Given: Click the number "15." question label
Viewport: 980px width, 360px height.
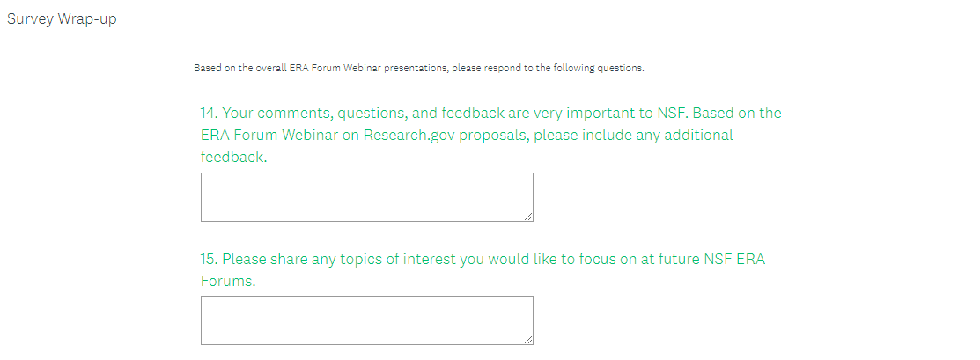Looking at the screenshot, I should (x=209, y=260).
